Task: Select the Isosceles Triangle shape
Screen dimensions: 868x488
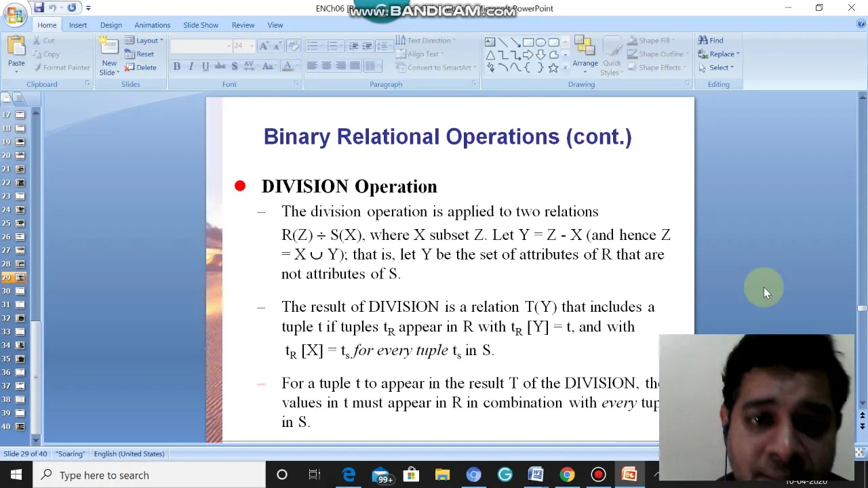Action: pyautogui.click(x=490, y=55)
